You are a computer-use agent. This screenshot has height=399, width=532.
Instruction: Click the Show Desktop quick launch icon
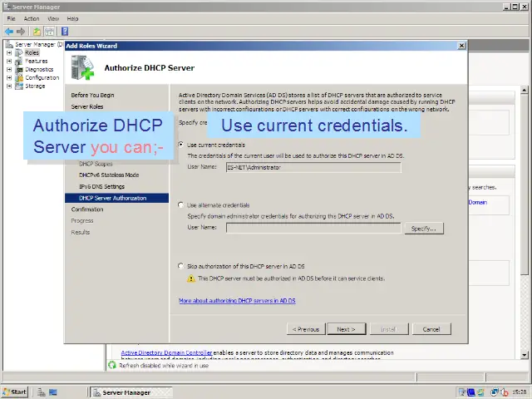[x=53, y=392]
